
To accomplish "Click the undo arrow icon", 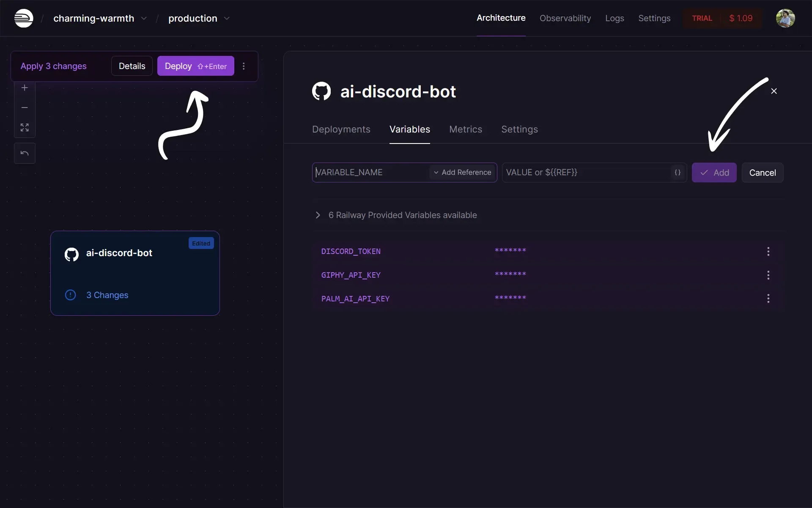I will (25, 153).
